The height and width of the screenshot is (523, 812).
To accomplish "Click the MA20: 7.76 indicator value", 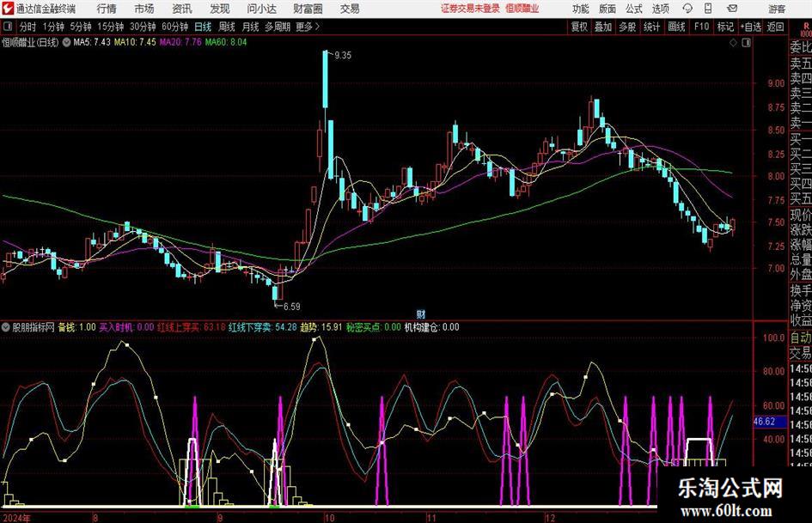I will (x=180, y=42).
